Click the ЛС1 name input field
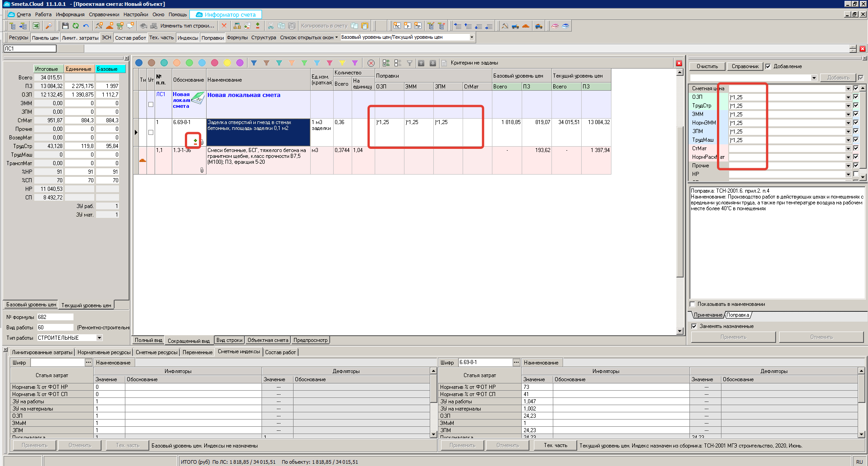Viewport: 868px width, 466px height. [x=30, y=48]
